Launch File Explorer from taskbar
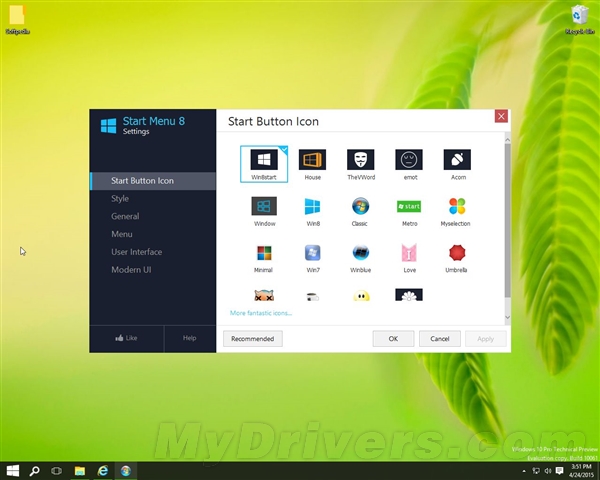Viewport: 600px width, 480px height. [80, 471]
